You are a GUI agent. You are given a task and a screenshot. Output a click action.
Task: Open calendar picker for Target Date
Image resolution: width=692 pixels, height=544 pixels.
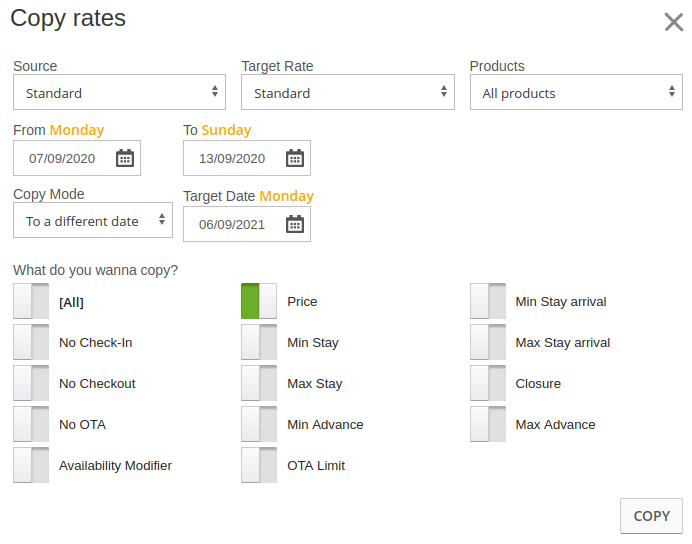(x=295, y=224)
